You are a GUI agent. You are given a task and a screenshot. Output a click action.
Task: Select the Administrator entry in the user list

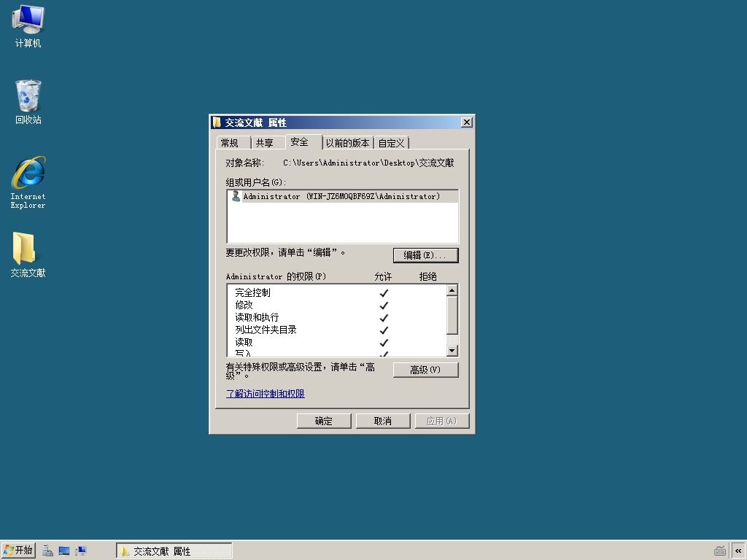point(343,196)
